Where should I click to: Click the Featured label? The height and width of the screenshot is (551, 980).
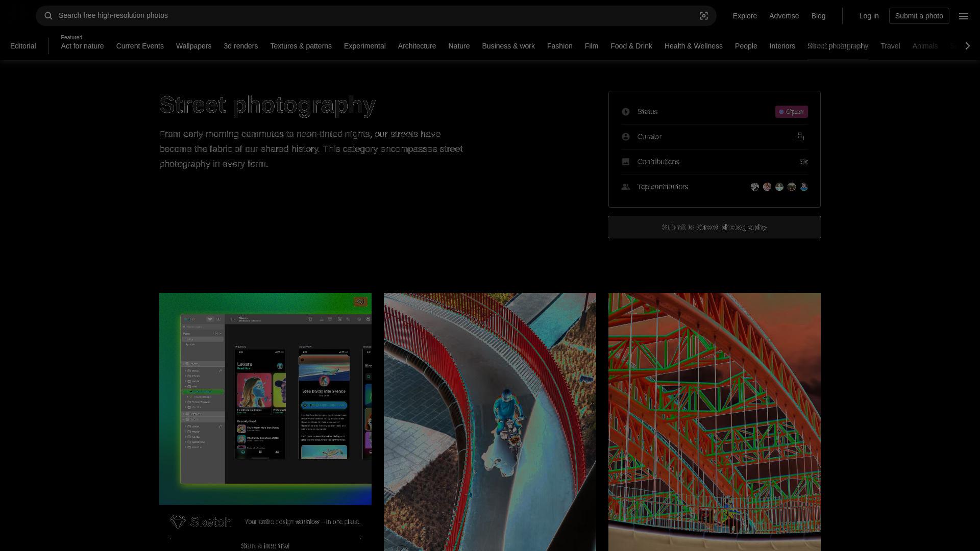(71, 37)
